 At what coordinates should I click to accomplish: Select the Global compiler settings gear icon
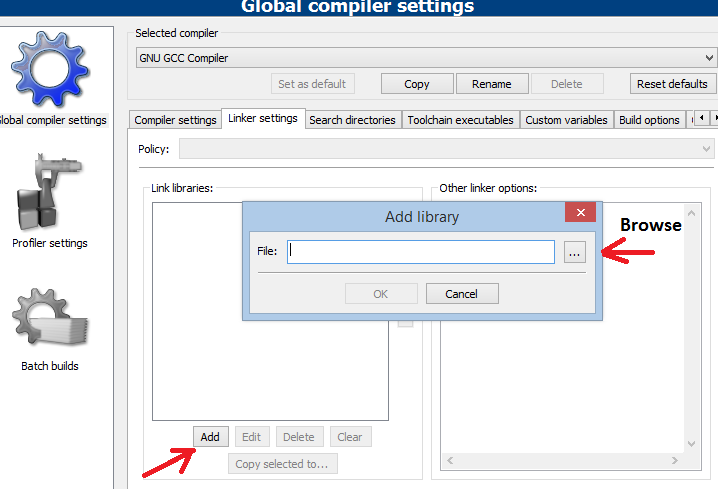click(x=50, y=69)
